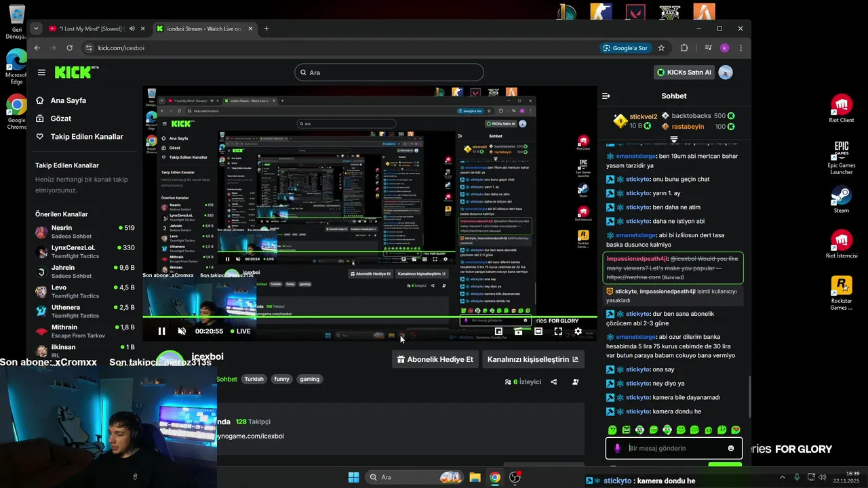The image size is (868, 488).
Task: Open recommended channel Jahrein
Action: tap(85, 272)
